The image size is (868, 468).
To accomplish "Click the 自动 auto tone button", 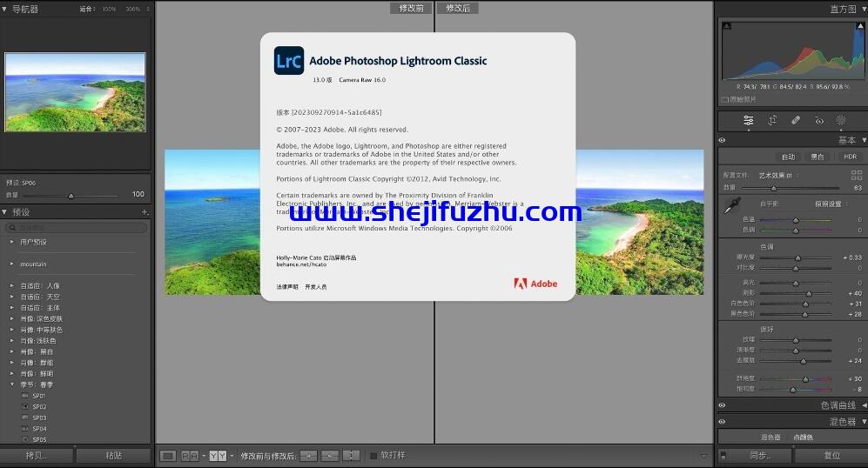I will click(788, 157).
